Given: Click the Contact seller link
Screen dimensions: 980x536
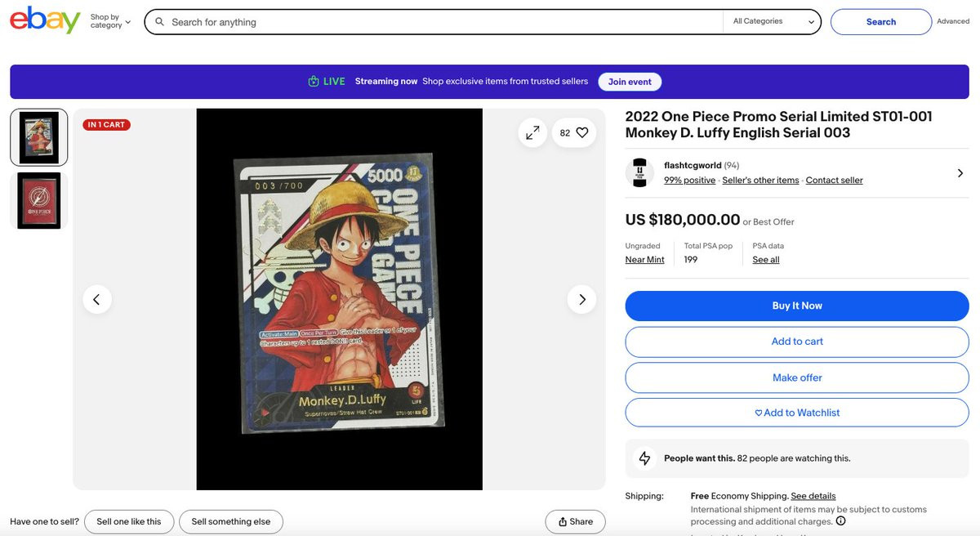Looking at the screenshot, I should (834, 181).
